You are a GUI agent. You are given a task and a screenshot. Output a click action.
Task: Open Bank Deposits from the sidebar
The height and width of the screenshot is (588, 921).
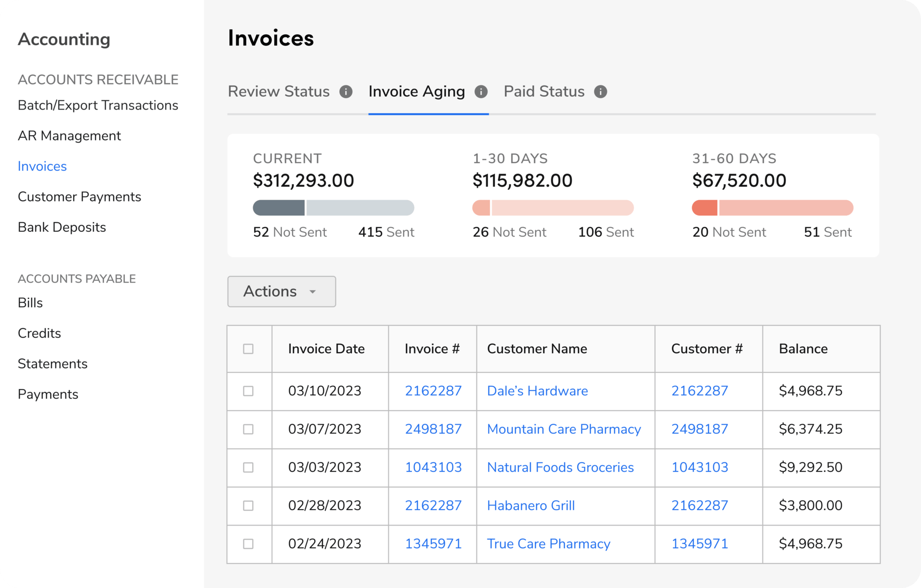62,227
